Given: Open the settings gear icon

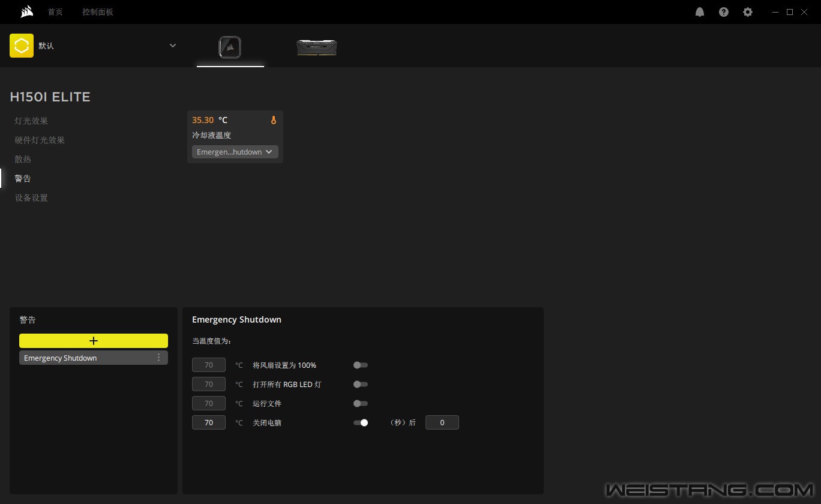Looking at the screenshot, I should (x=748, y=12).
